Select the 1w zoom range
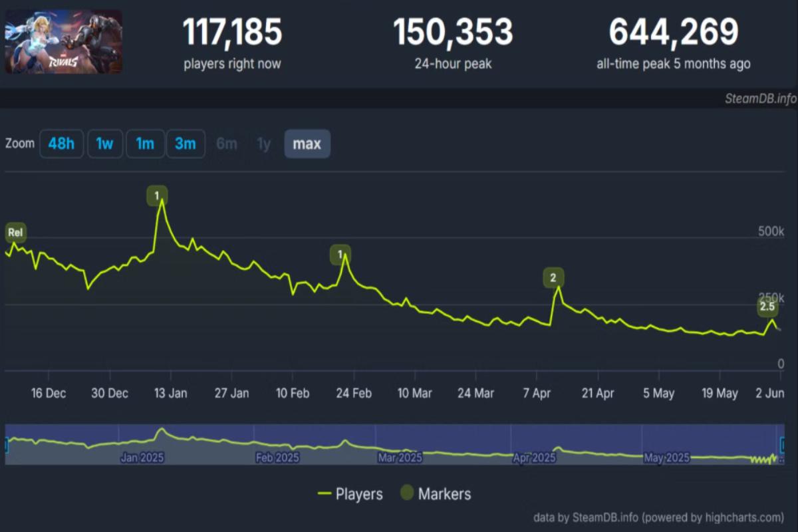The width and height of the screenshot is (798, 532). 104,144
